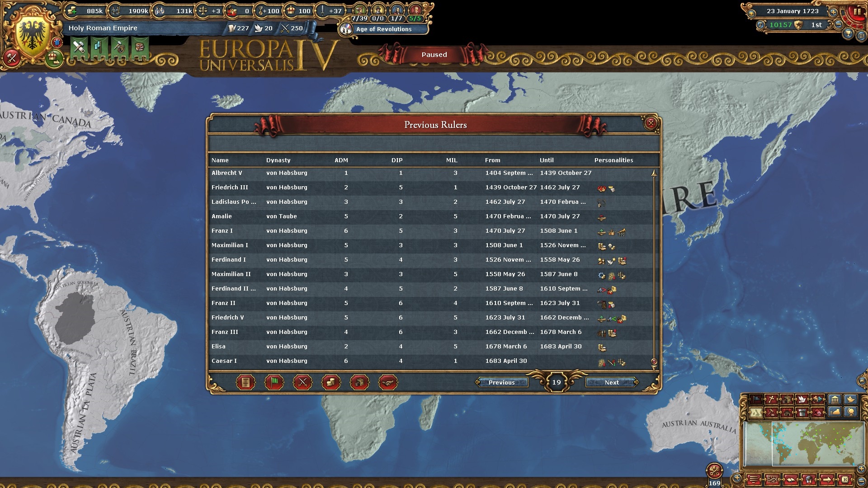868x488 pixels.
Task: Select the diplomatic map mode dove icon
Action: 802,399
